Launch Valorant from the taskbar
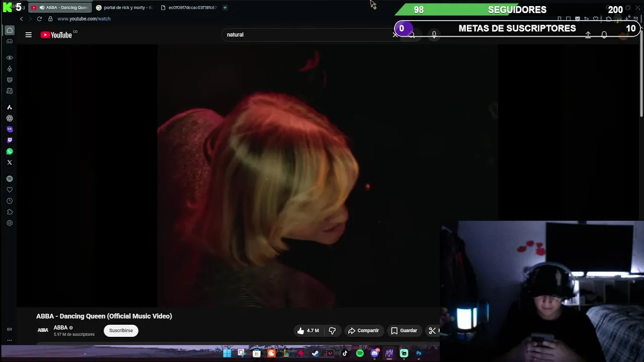The image size is (644, 362). click(x=330, y=353)
